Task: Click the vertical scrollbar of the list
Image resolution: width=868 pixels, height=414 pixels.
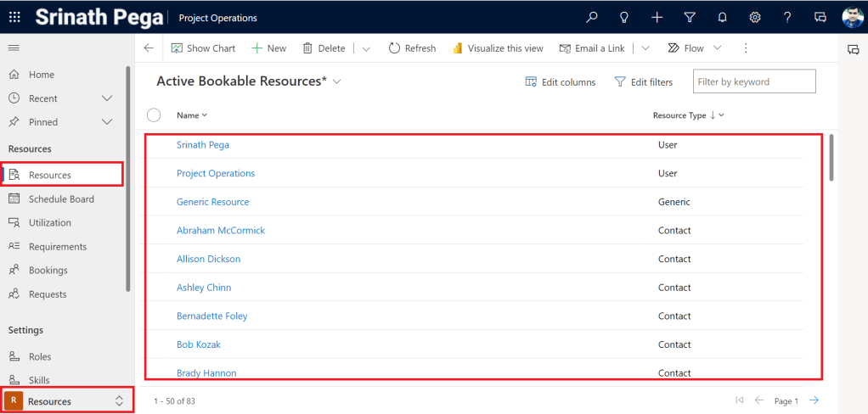Action: [831, 157]
